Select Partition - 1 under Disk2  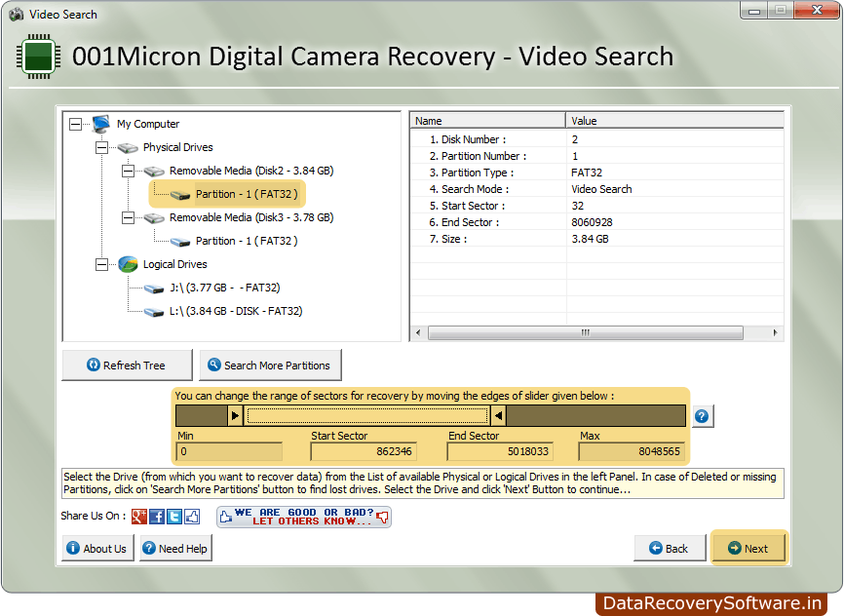pyautogui.click(x=247, y=194)
